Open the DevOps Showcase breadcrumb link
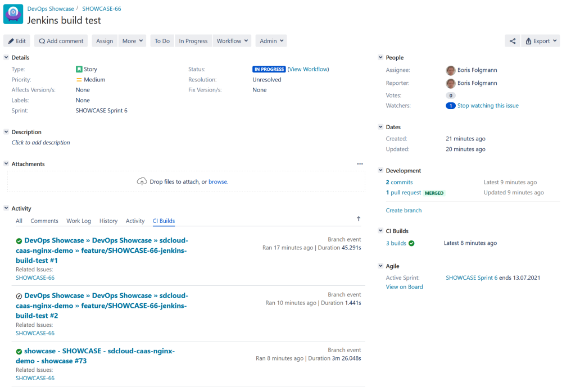The height and width of the screenshot is (392, 562). (51, 8)
